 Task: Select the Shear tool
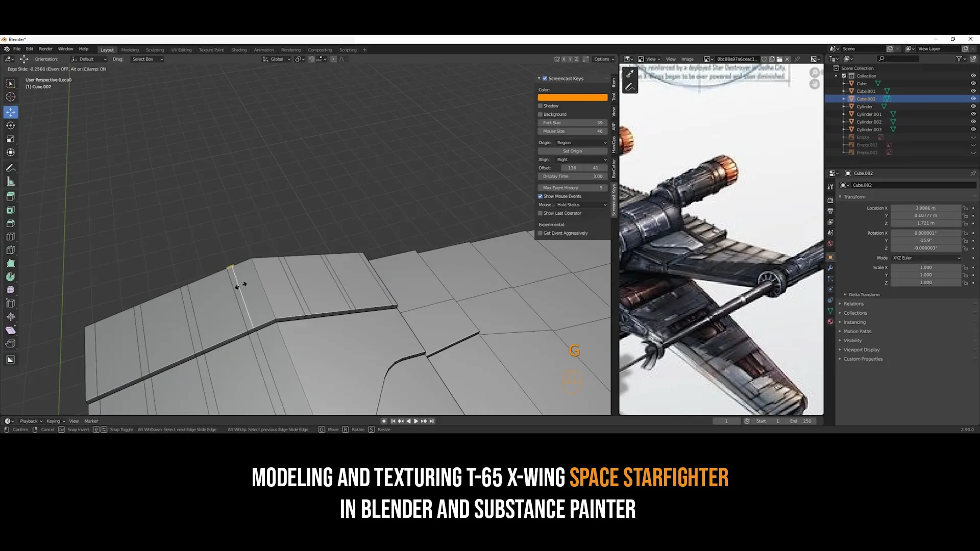coord(11,330)
